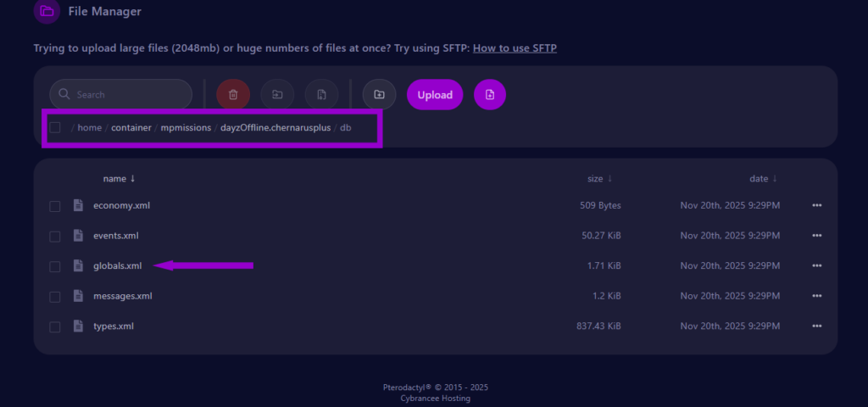Select the events.xml row checkbox
The image size is (868, 407).
point(55,236)
